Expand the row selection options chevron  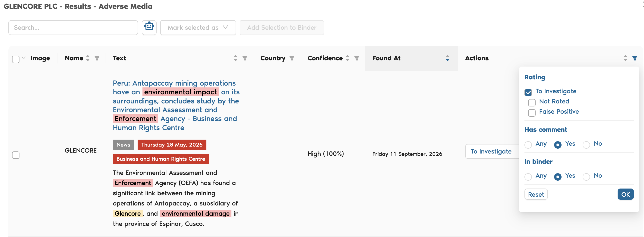click(24, 58)
